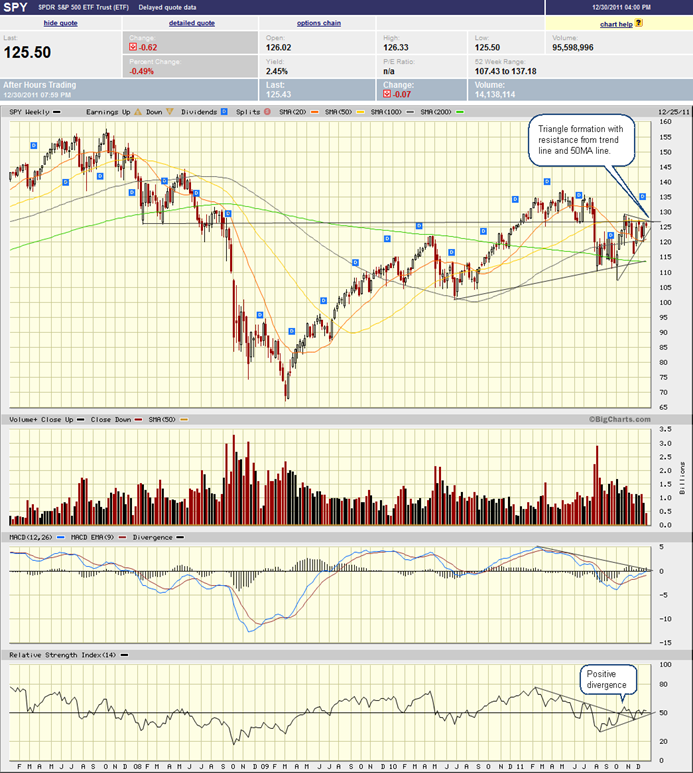Click the Volume value 95,598,996
Image resolution: width=693 pixels, height=773 pixels.
[573, 48]
